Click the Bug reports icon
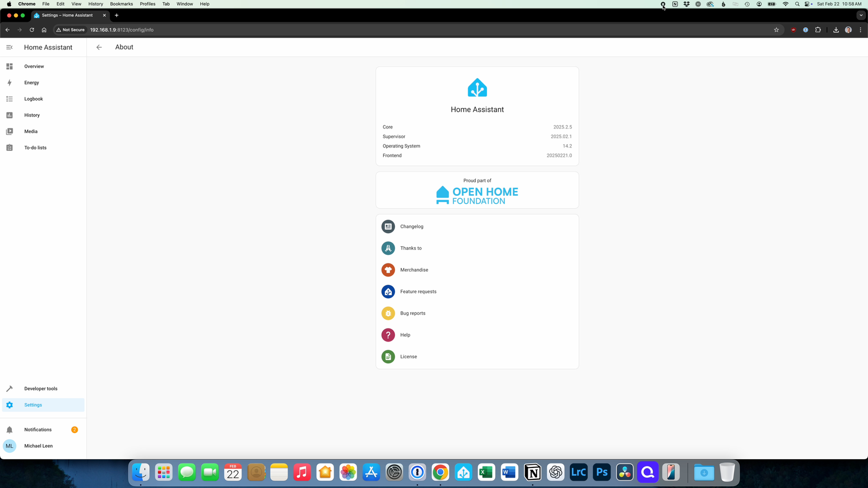868x488 pixels. tap(388, 313)
